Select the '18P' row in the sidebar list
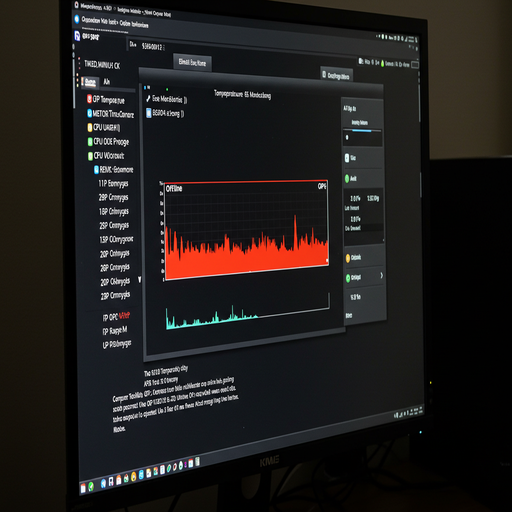The width and height of the screenshot is (512, 512). (x=114, y=212)
